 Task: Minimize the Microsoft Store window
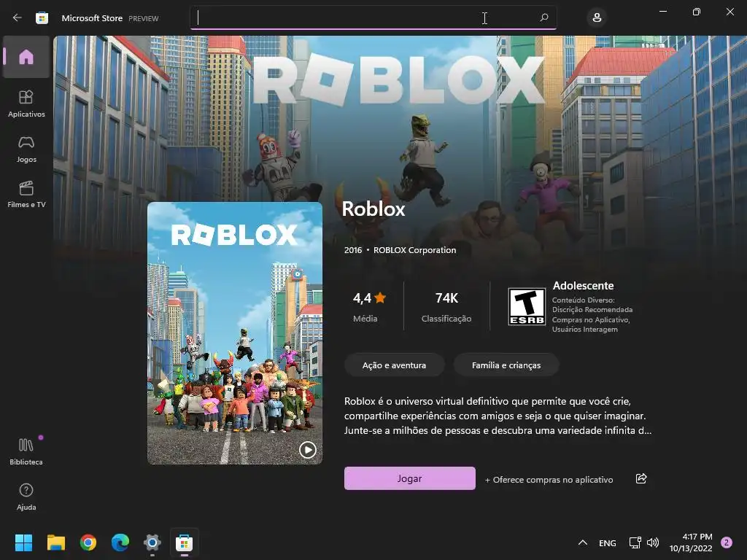tap(663, 12)
